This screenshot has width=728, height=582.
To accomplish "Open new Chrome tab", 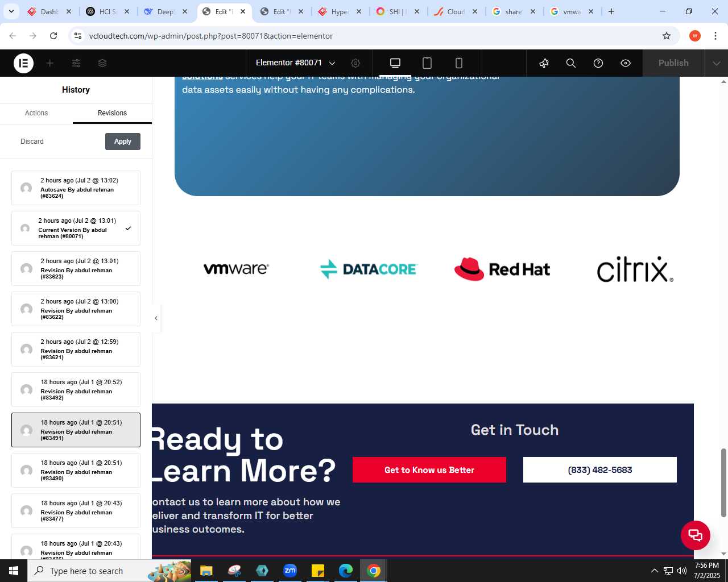I will click(611, 11).
